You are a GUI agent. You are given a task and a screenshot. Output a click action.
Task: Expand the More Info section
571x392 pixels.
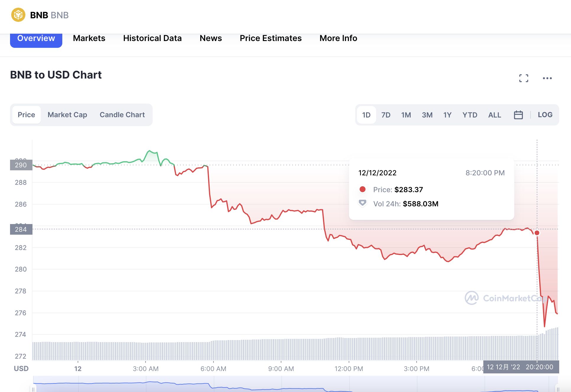338,38
